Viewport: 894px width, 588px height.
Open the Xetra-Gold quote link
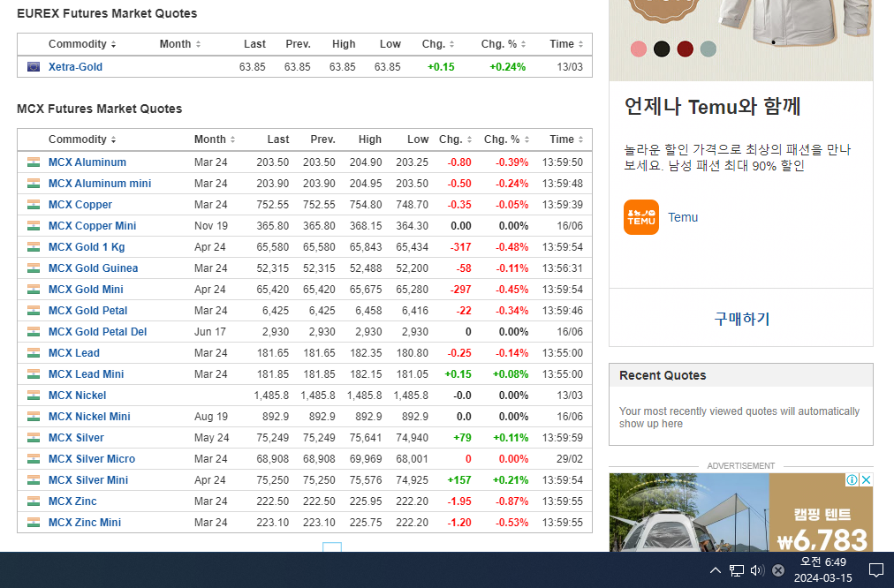point(75,67)
